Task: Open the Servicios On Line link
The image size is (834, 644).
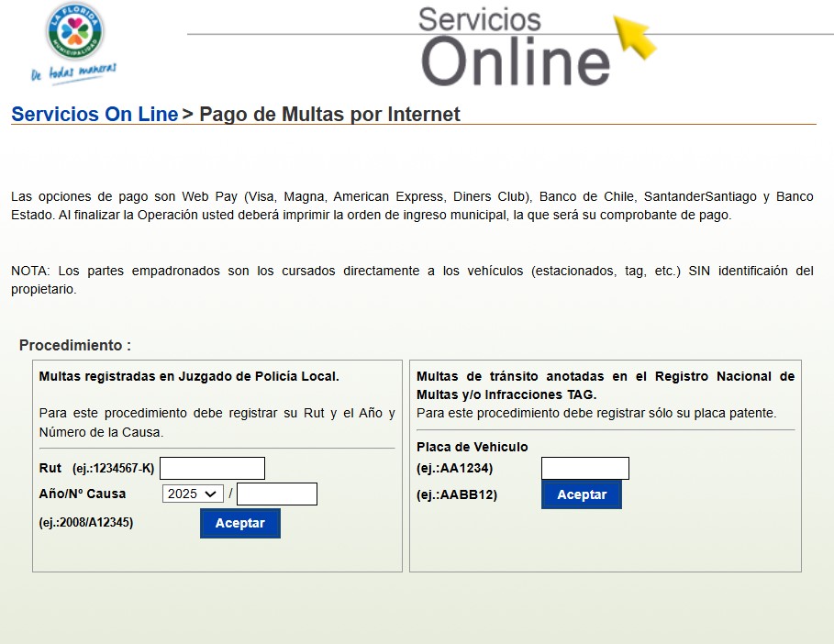Action: (x=95, y=115)
